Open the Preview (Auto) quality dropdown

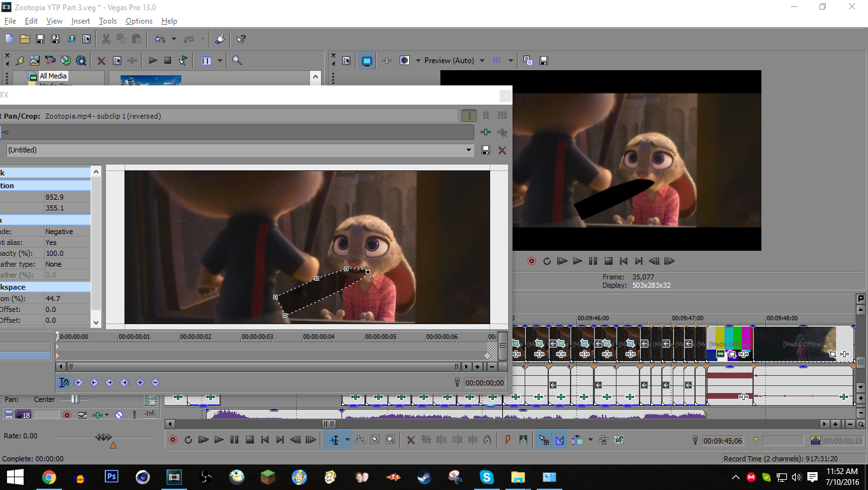pyautogui.click(x=454, y=61)
